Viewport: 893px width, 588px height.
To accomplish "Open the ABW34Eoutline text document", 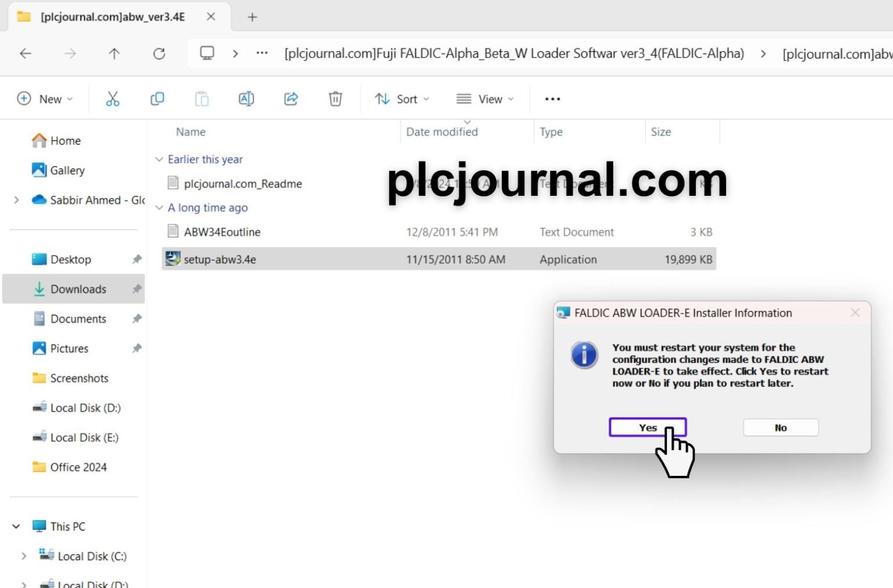I will point(222,231).
